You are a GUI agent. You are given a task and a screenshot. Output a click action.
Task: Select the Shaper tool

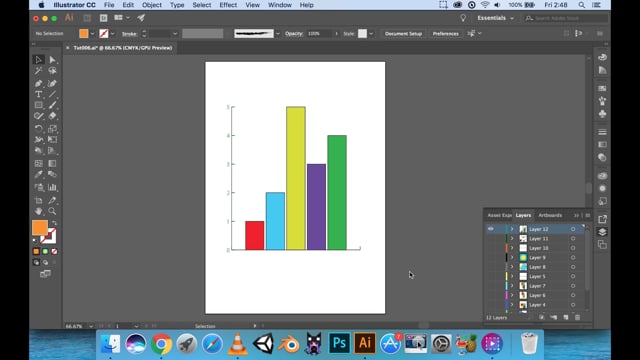pos(38,116)
